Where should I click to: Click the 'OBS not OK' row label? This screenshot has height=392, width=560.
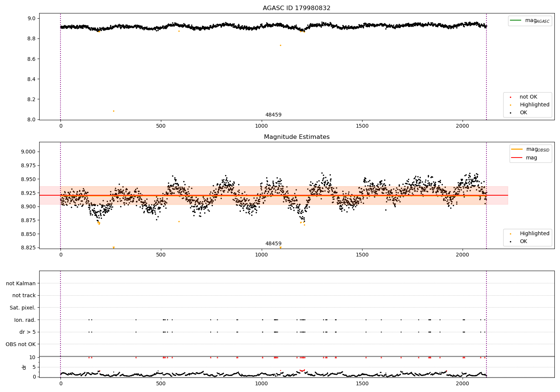click(x=21, y=344)
